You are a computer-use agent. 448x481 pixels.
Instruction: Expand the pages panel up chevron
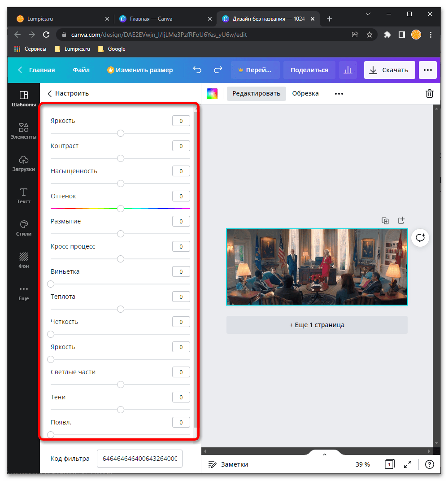[324, 455]
